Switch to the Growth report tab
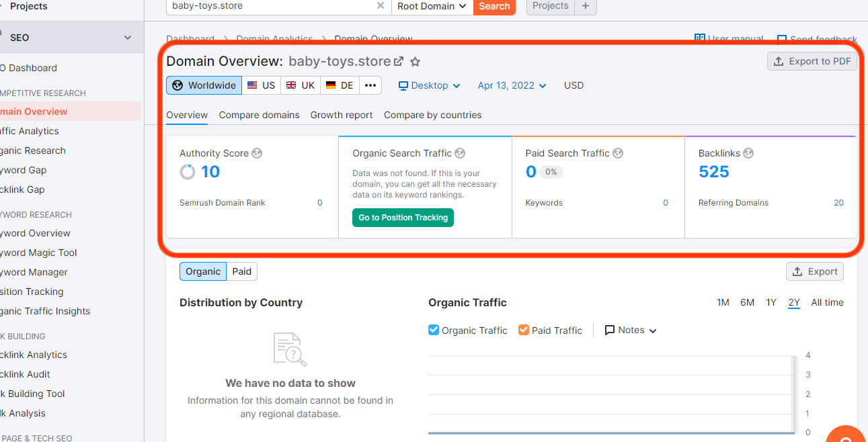Viewport: 868px width, 442px height. pos(342,115)
